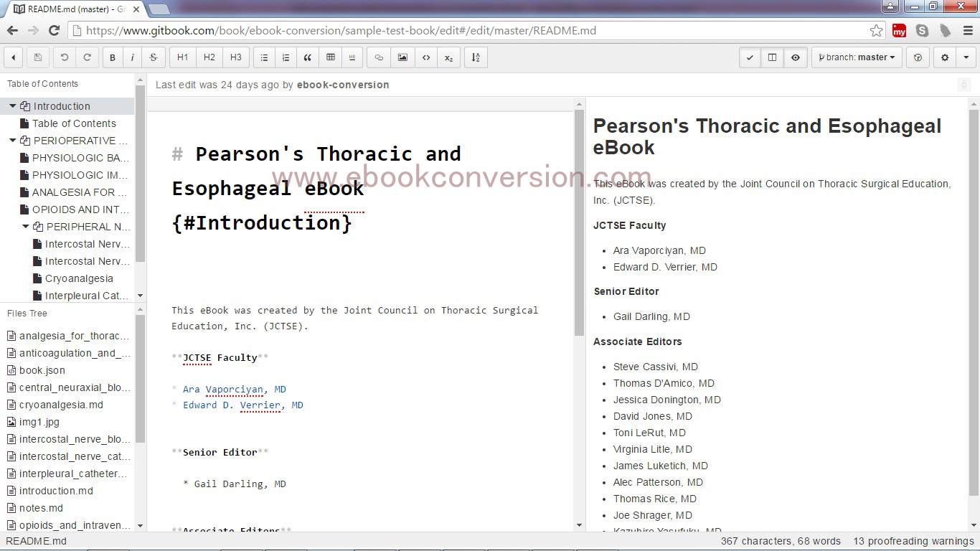Insert a hyperlink
This screenshot has height=551, width=980.
[379, 57]
